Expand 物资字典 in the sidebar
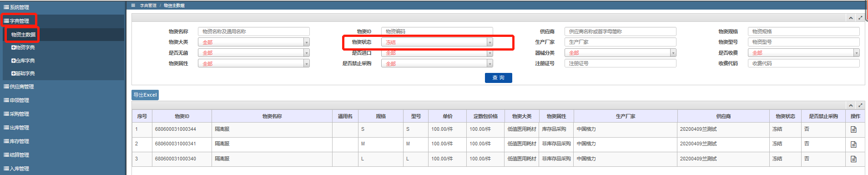This screenshot has width=868, height=175. click(23, 47)
